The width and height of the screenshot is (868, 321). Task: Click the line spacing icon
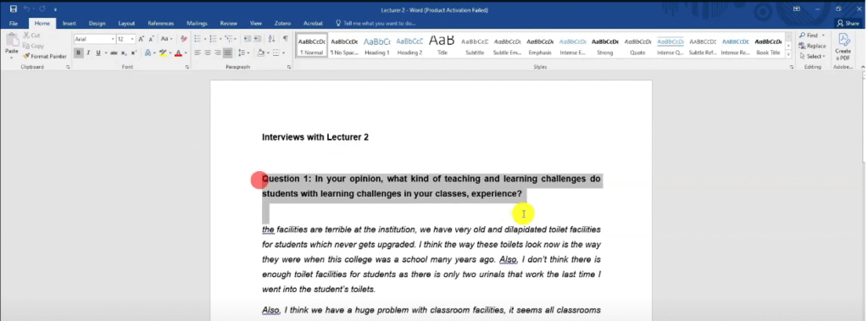click(x=242, y=53)
